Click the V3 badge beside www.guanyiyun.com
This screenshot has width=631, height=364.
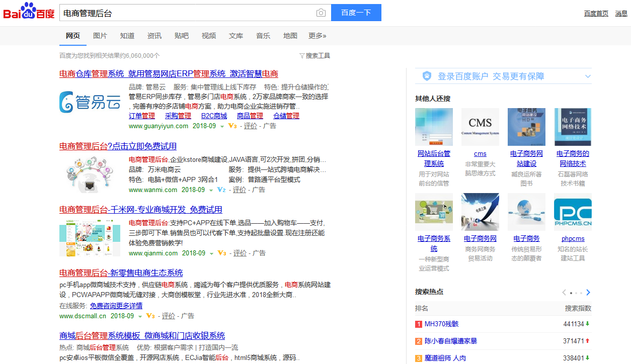232,126
